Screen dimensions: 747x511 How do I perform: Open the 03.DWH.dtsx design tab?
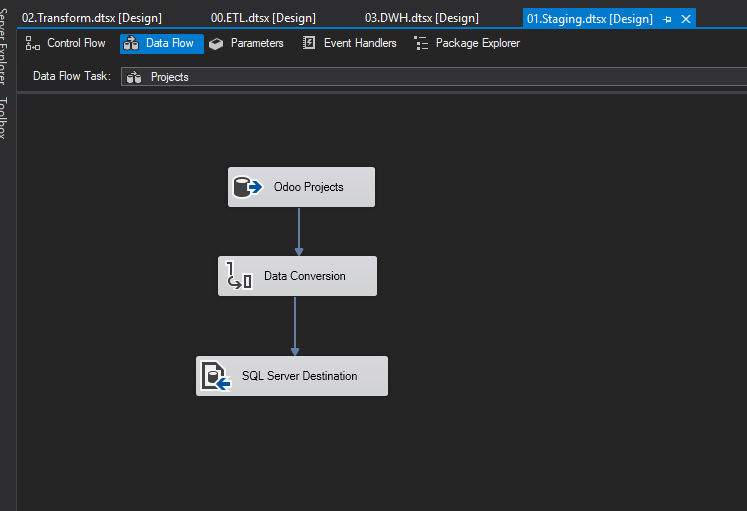pyautogui.click(x=422, y=18)
